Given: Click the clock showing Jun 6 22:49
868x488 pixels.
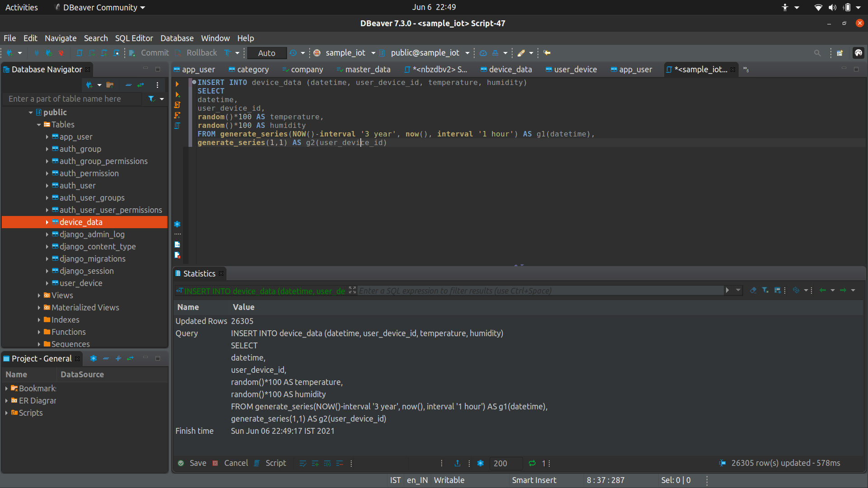Looking at the screenshot, I should click(434, 7).
